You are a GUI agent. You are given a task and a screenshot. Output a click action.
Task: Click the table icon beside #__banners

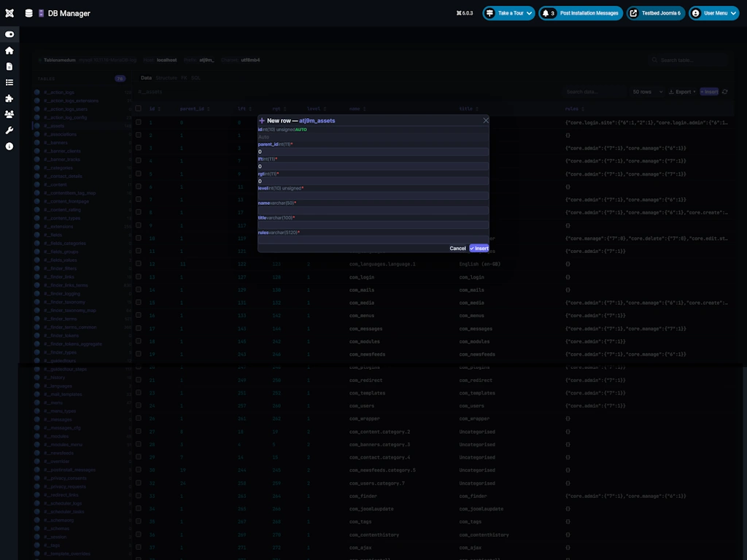coord(37,143)
